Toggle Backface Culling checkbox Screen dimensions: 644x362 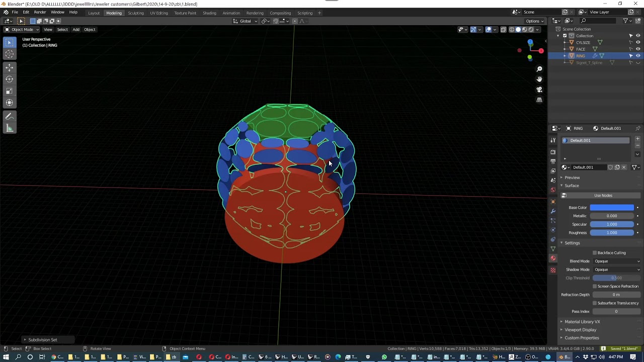click(595, 253)
